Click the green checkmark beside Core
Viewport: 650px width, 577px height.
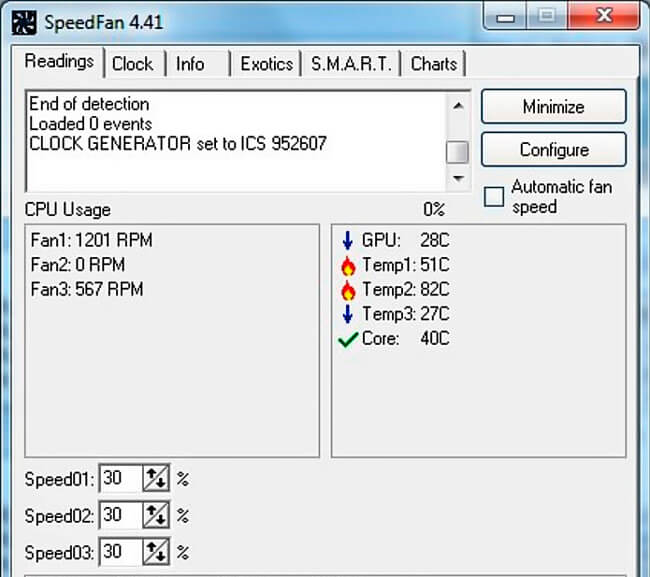click(348, 339)
